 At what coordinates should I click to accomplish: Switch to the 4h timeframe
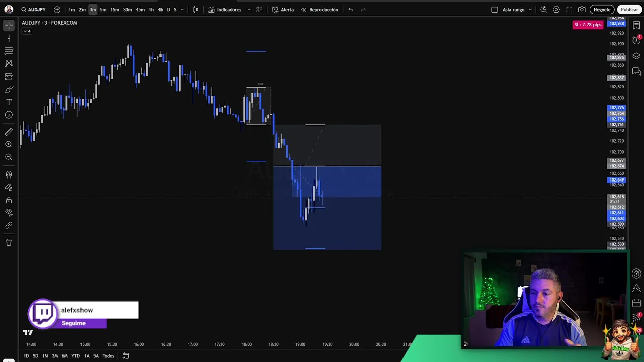click(x=160, y=9)
